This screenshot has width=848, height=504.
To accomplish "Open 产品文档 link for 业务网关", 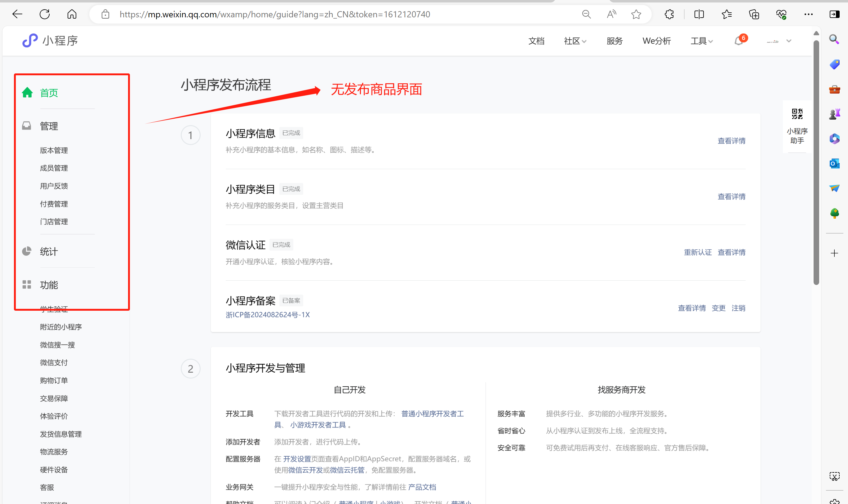I will click(x=422, y=487).
